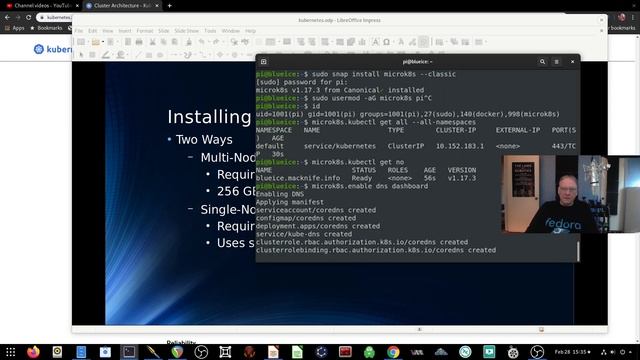Click the terminal search magnifier icon
Viewport: 640px width, 360px height.
542,62
